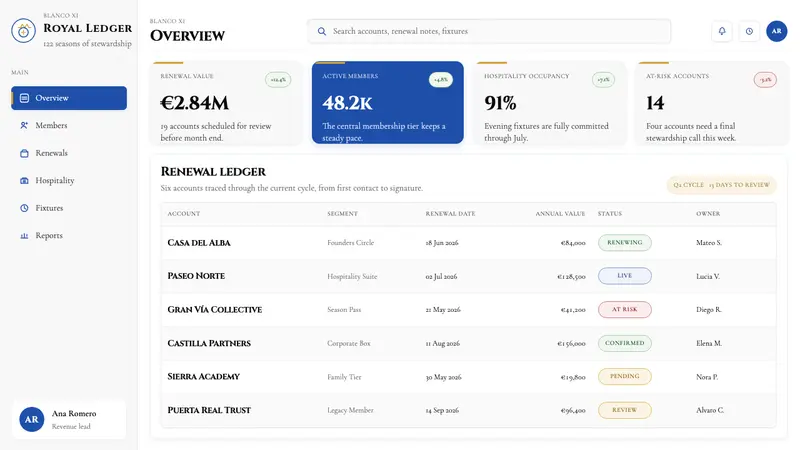Click the Renewal Value percent badge
The image size is (800, 450).
point(278,80)
